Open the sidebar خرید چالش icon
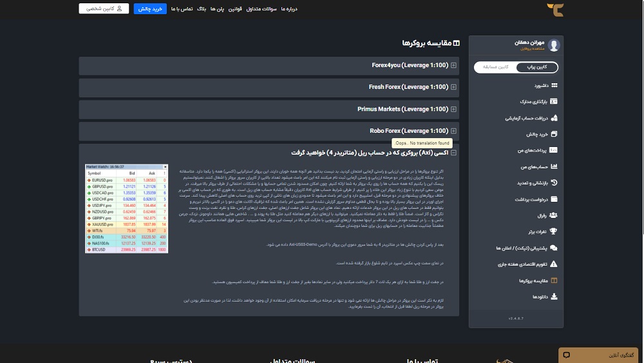The width and height of the screenshot is (644, 363). [x=554, y=134]
